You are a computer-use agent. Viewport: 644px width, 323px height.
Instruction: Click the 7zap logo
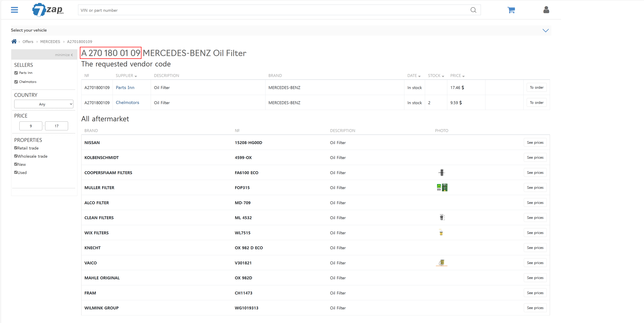pos(48,10)
